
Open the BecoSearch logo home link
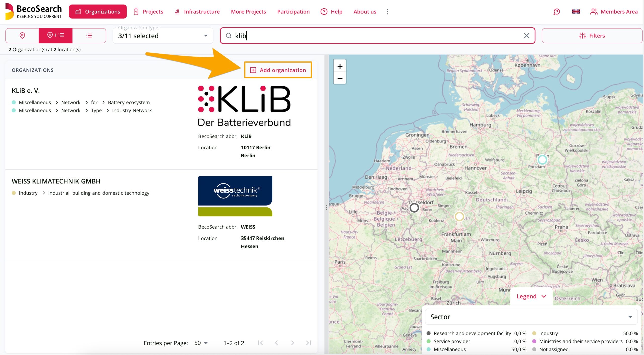pyautogui.click(x=33, y=11)
